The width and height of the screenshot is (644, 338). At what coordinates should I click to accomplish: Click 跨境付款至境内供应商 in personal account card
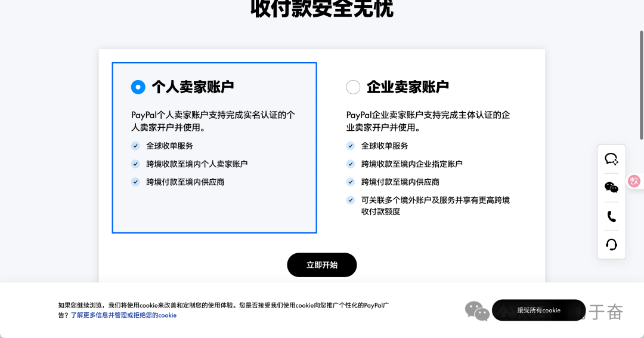(185, 182)
